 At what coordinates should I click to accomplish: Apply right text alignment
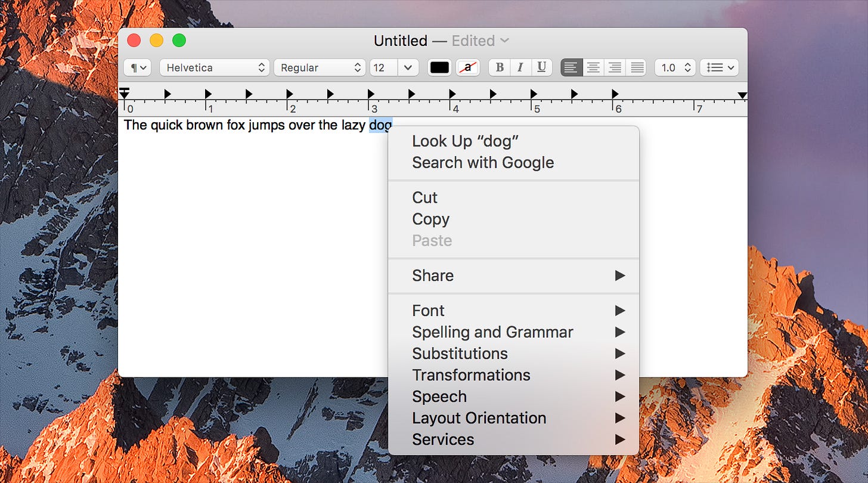pyautogui.click(x=615, y=67)
